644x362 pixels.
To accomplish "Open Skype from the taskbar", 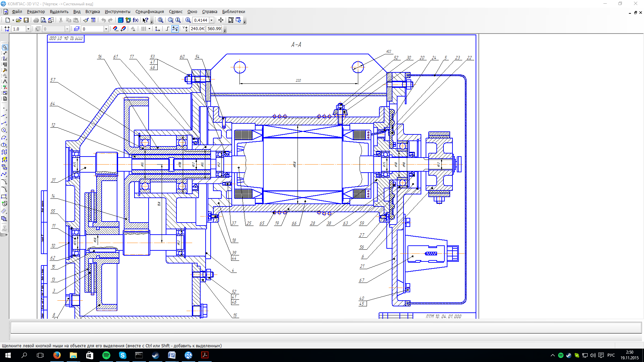I will point(123,355).
